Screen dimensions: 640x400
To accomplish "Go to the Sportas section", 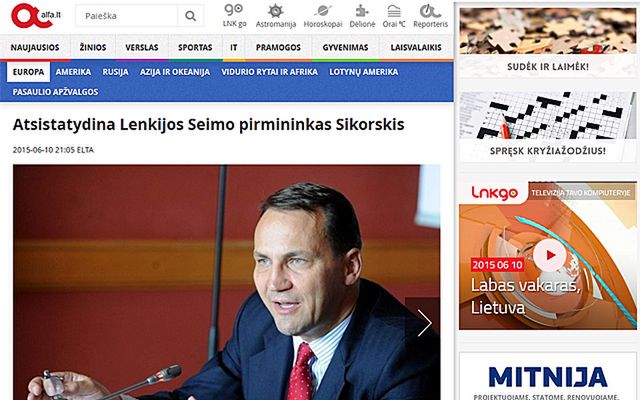I will click(195, 47).
